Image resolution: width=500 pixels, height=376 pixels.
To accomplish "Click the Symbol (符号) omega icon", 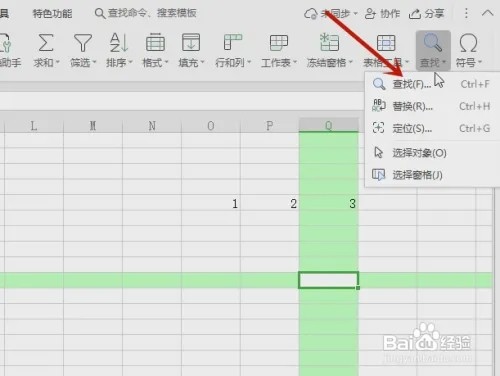I will click(x=468, y=43).
